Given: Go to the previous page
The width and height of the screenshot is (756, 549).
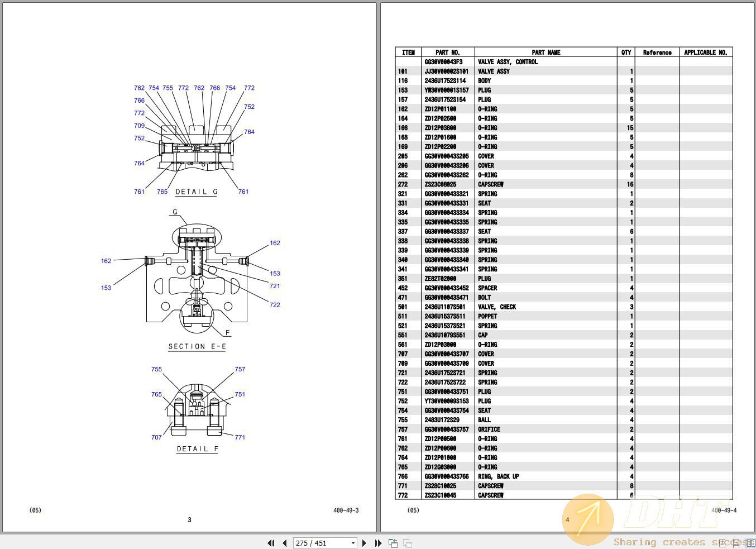Looking at the screenshot, I should point(285,543).
